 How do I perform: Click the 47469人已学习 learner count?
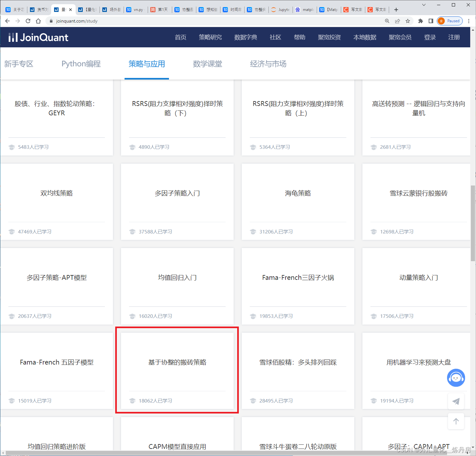point(35,232)
